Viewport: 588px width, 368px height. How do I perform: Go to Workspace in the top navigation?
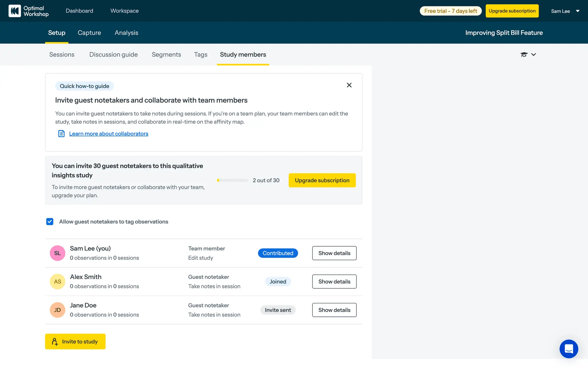(x=124, y=11)
